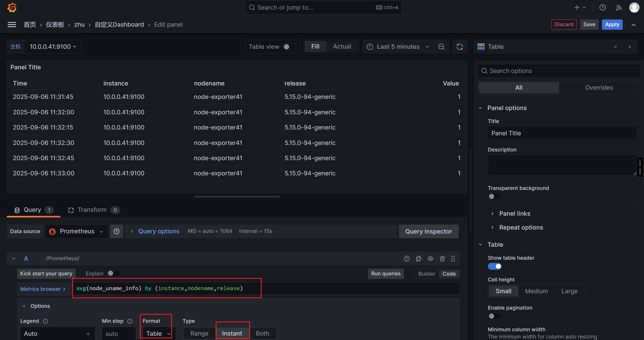
Task: Click the refresh dashboard icon
Action: point(460,47)
